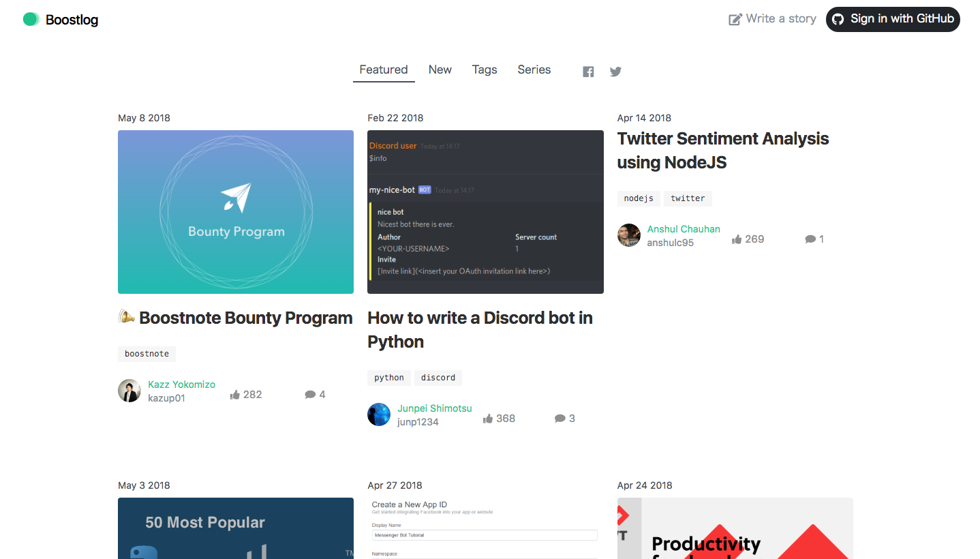Open the Facebook share icon

click(588, 72)
